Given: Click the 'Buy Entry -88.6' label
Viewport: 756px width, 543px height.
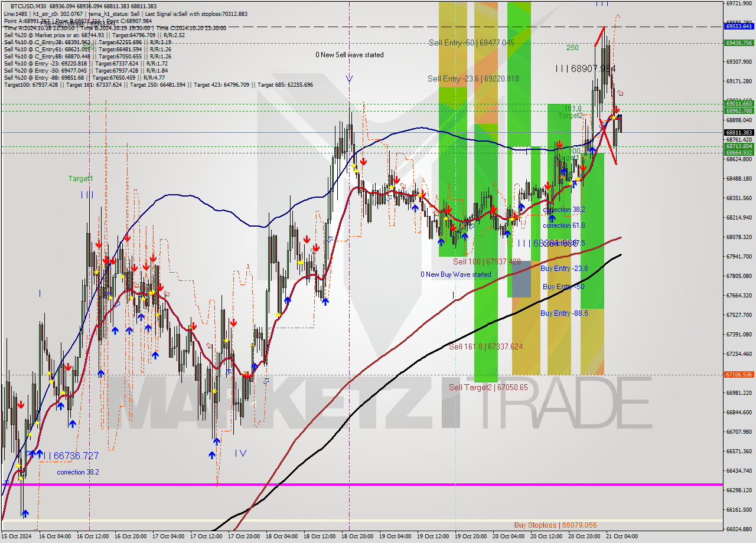Looking at the screenshot, I should coord(564,313).
